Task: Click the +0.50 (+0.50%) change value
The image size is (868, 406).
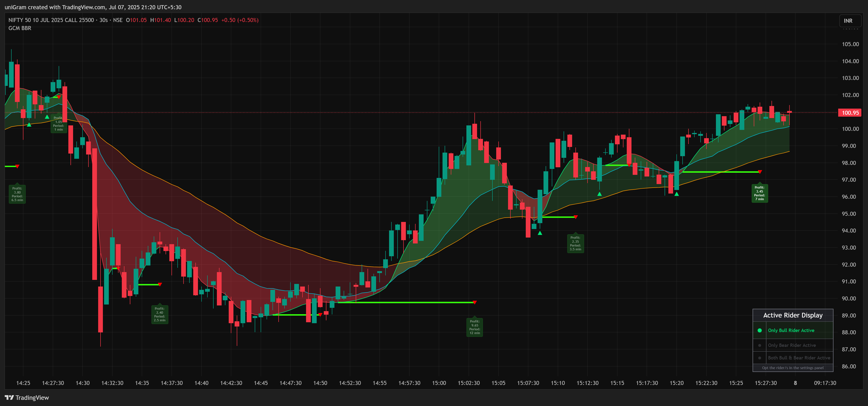Action: click(x=240, y=20)
